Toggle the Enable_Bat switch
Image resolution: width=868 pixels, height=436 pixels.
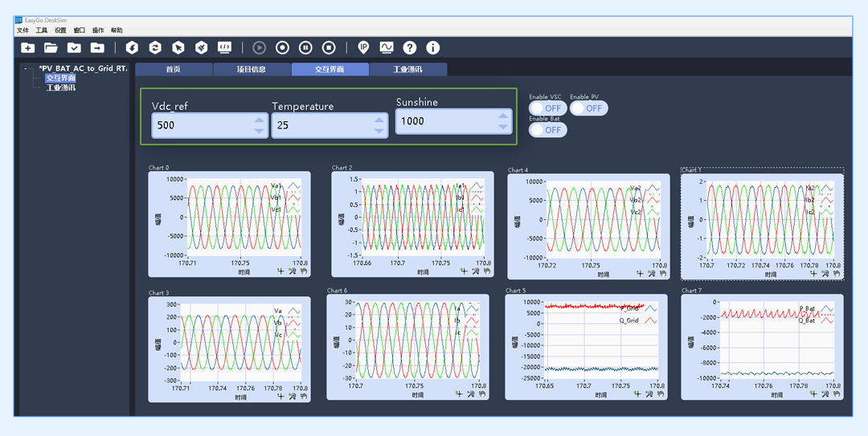pyautogui.click(x=548, y=130)
